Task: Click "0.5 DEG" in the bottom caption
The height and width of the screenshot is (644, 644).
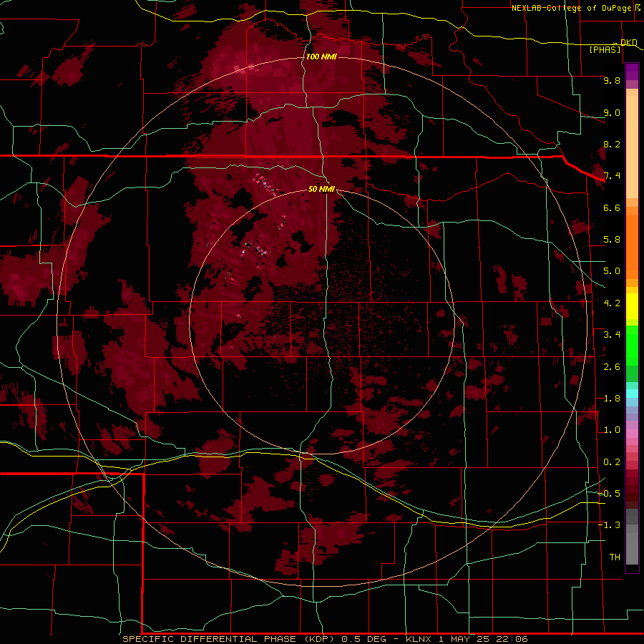Action: click(364, 639)
